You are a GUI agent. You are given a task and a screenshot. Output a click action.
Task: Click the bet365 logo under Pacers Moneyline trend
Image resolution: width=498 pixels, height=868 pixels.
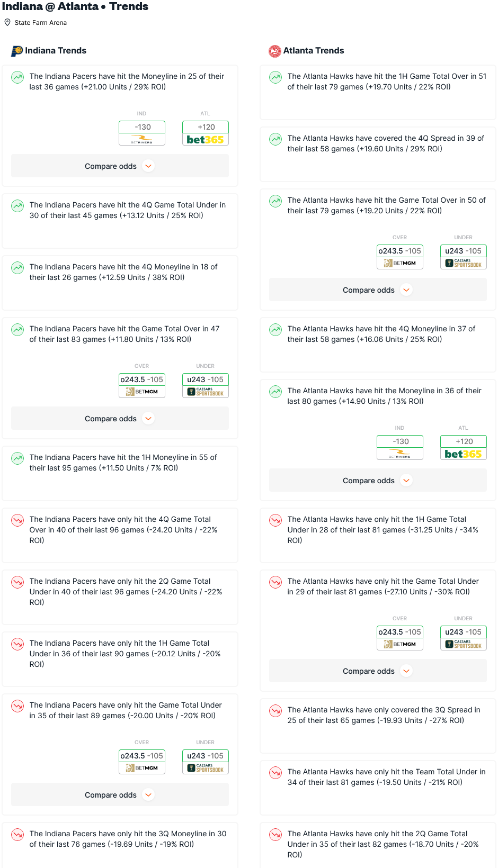(x=206, y=140)
